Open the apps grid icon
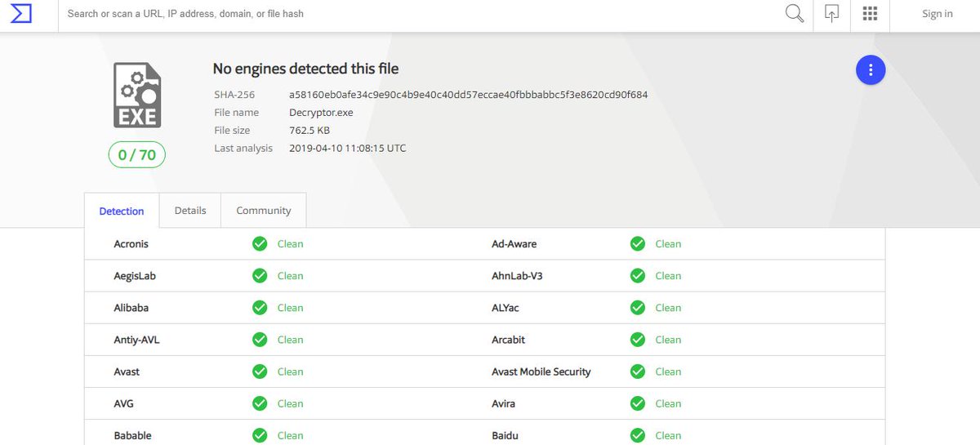This screenshot has height=445, width=980. click(x=870, y=13)
